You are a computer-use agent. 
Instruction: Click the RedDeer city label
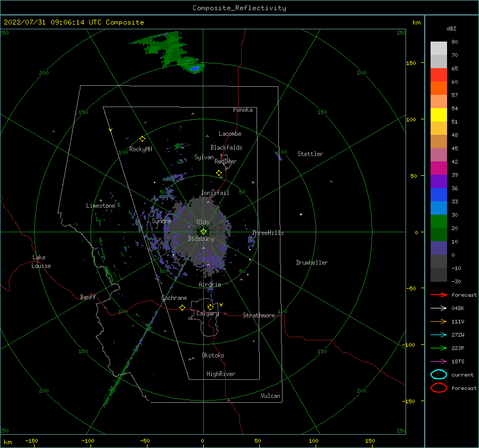coord(226,161)
